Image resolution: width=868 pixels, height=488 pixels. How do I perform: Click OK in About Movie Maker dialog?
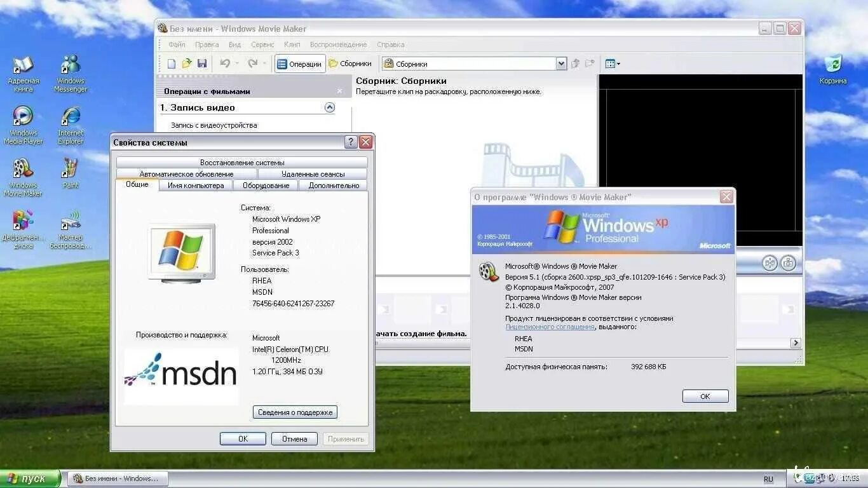705,396
